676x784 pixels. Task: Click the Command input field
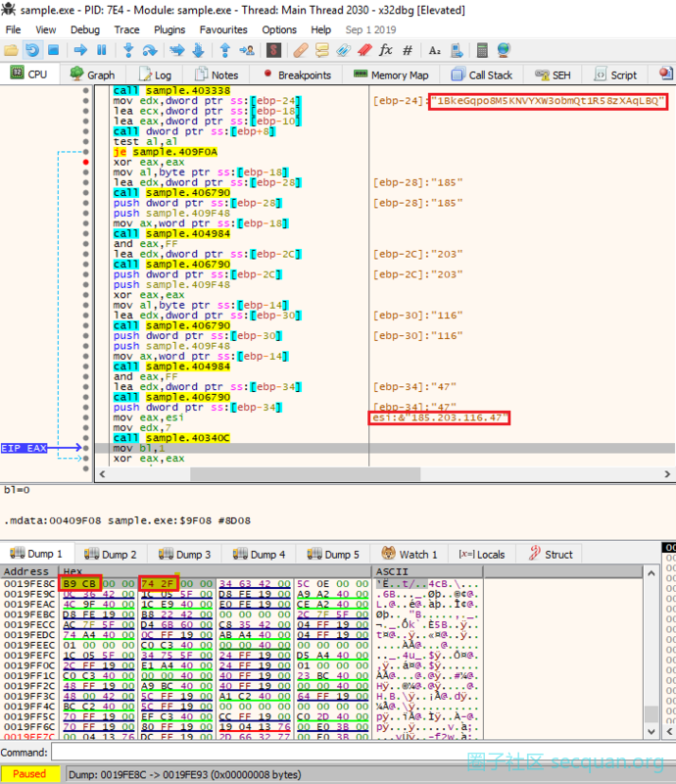(x=357, y=753)
